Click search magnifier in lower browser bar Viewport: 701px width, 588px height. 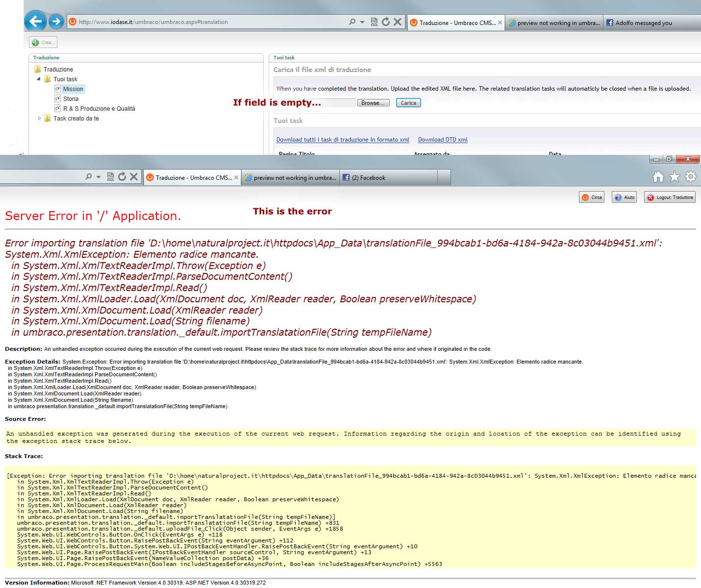(88, 177)
